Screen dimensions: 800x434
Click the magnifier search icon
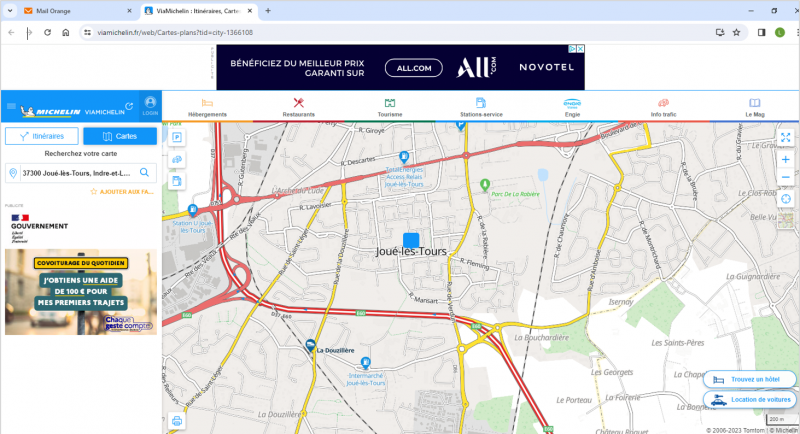(145, 173)
